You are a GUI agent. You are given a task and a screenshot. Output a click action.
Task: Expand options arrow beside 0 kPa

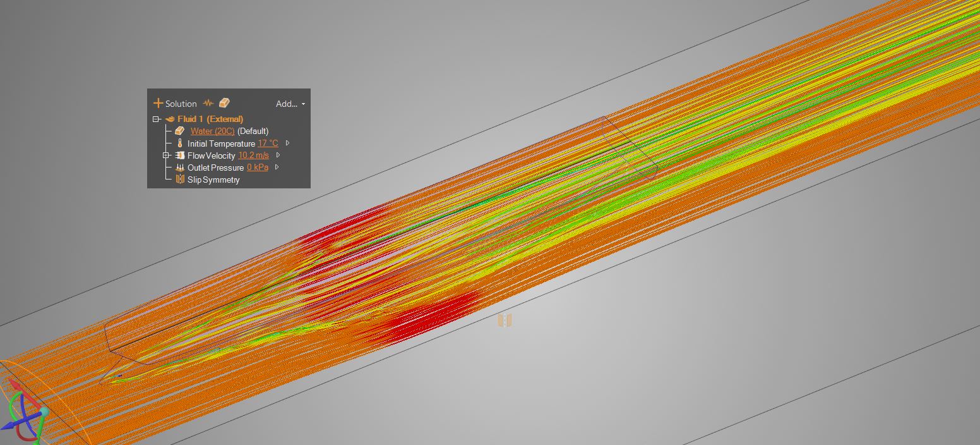[277, 168]
